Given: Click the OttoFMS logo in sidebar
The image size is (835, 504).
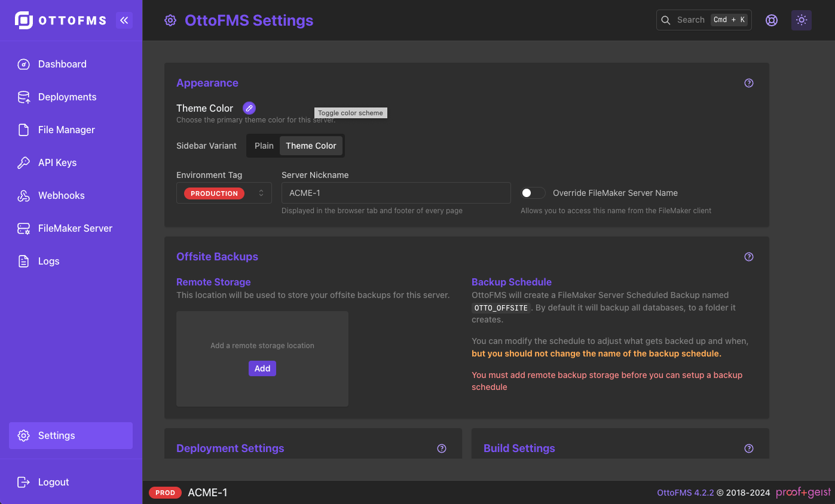Looking at the screenshot, I should coord(60,20).
